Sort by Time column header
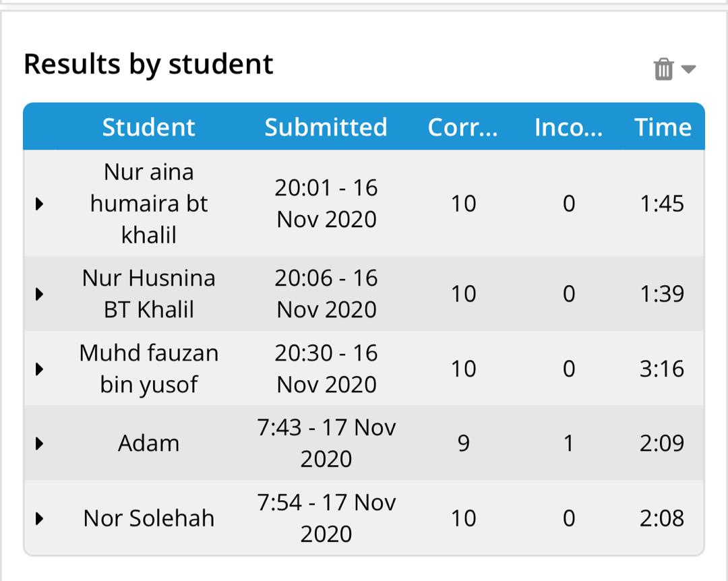 click(x=663, y=127)
